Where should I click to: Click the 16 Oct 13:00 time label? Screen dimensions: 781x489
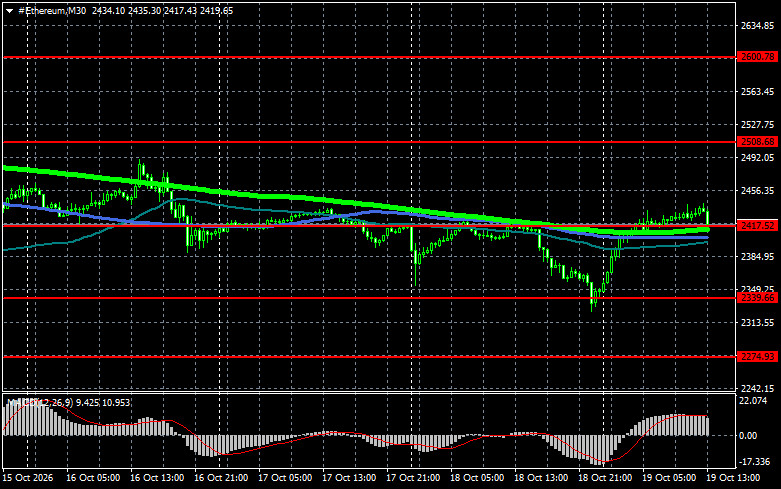(x=157, y=478)
